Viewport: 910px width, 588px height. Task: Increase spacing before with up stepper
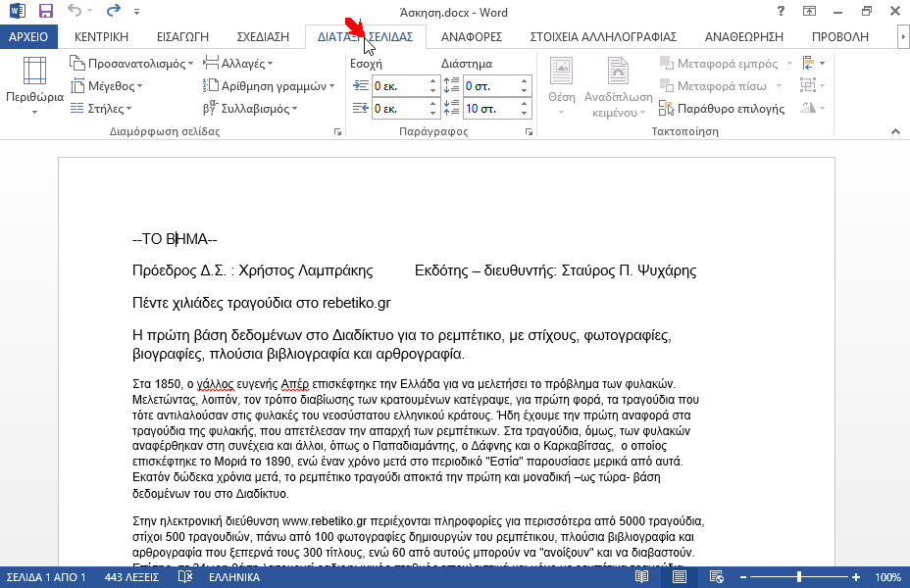(524, 81)
